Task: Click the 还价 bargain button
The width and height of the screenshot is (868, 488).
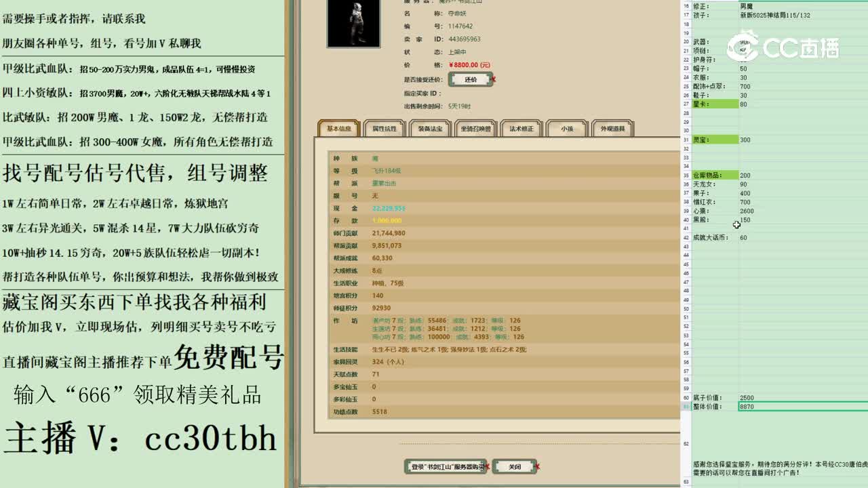Action: pyautogui.click(x=471, y=79)
